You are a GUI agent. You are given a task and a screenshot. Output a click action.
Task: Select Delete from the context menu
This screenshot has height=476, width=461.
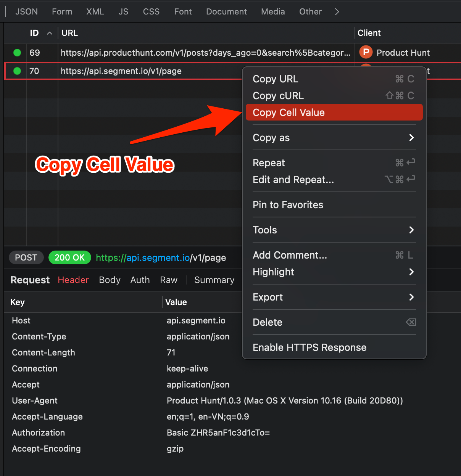click(334, 322)
